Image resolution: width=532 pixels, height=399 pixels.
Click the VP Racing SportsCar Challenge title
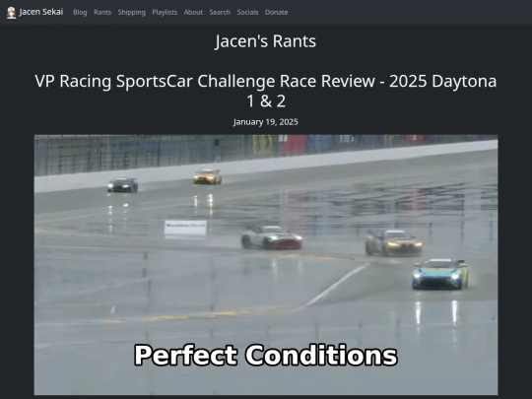coord(266,91)
